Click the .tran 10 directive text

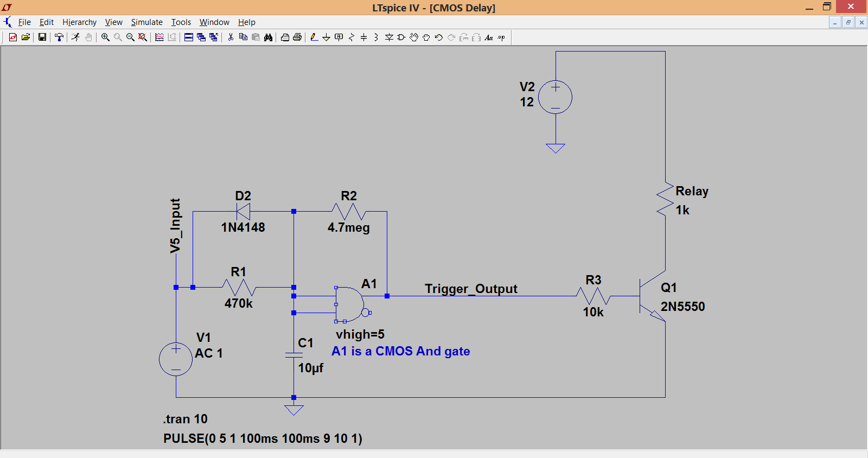coord(186,419)
